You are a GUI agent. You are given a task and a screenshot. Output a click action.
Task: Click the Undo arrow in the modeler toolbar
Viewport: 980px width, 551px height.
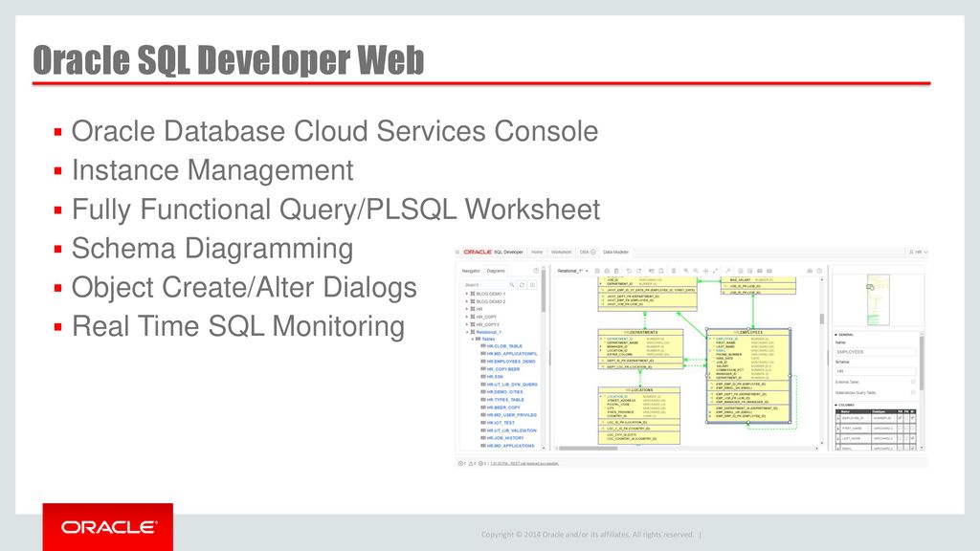629,271
